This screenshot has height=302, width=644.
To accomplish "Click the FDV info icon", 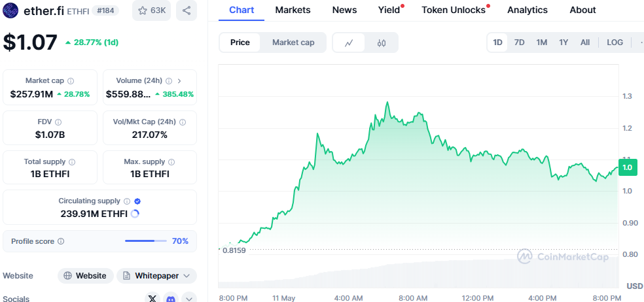I will [58, 122].
